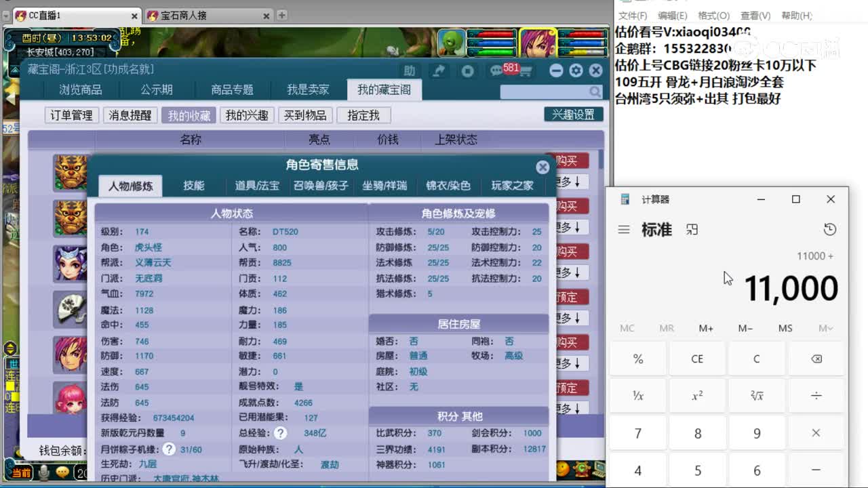The image size is (868, 488).
Task: Open the calculator history panel
Action: [x=829, y=230]
